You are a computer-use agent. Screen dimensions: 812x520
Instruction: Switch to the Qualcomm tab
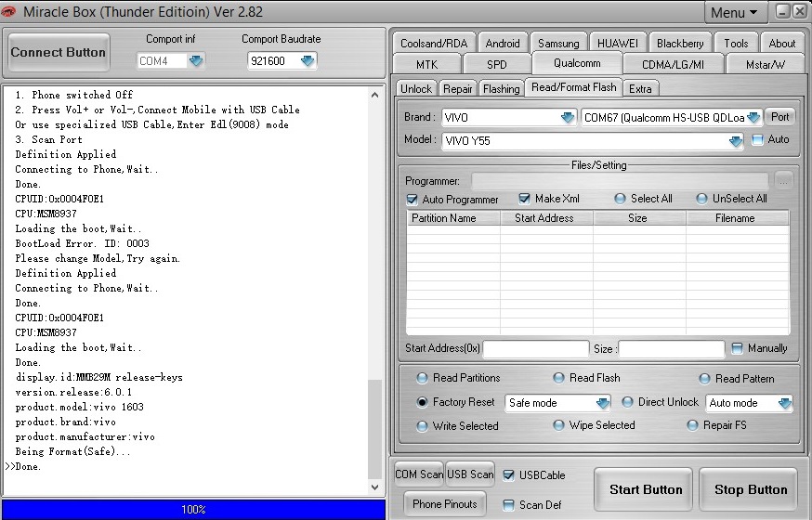577,63
